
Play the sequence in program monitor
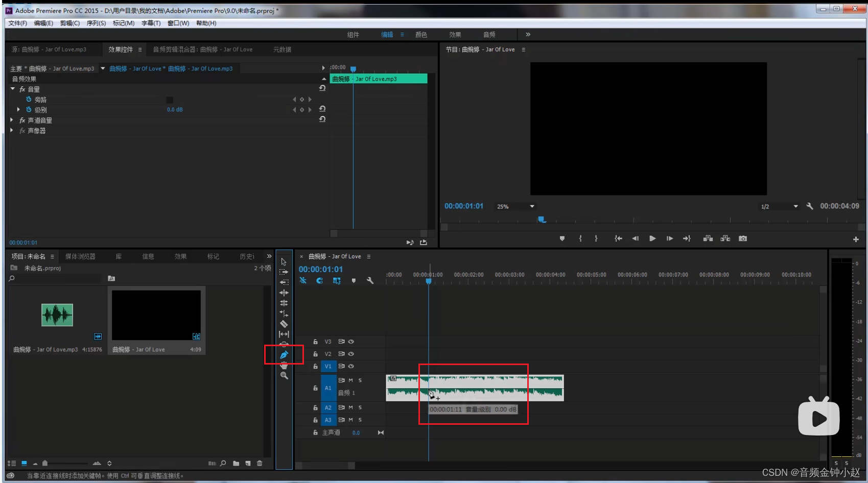(x=652, y=238)
